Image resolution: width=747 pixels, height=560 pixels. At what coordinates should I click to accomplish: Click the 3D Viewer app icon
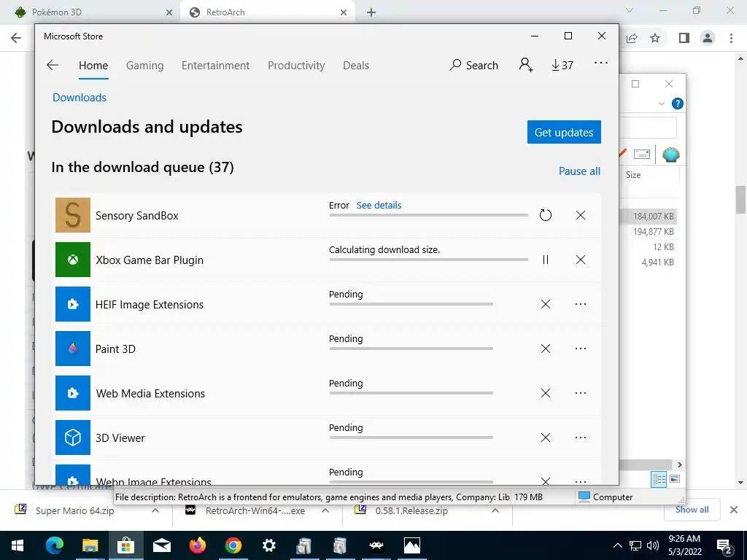click(x=73, y=437)
